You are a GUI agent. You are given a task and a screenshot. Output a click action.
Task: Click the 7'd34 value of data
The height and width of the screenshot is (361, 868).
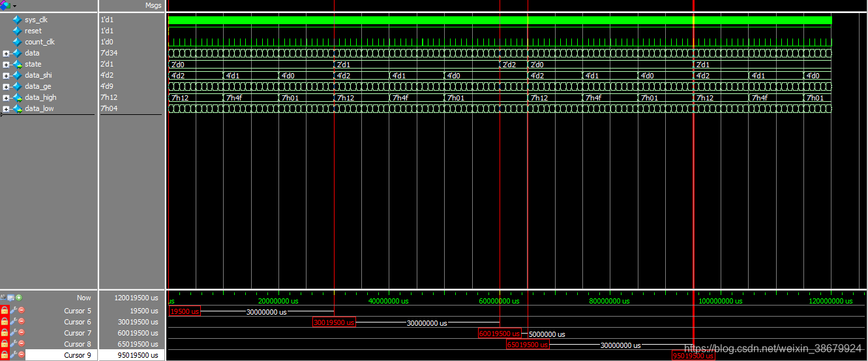pyautogui.click(x=108, y=53)
